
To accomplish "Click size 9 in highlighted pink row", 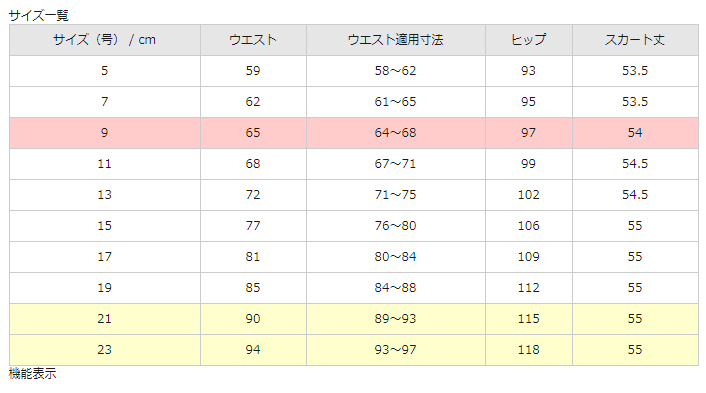I will [x=104, y=133].
